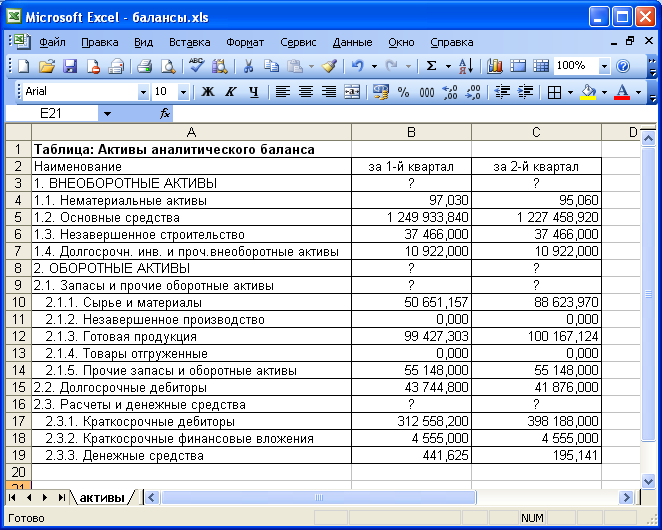Increase the cell indent
The width and height of the screenshot is (662, 530).
[x=525, y=92]
